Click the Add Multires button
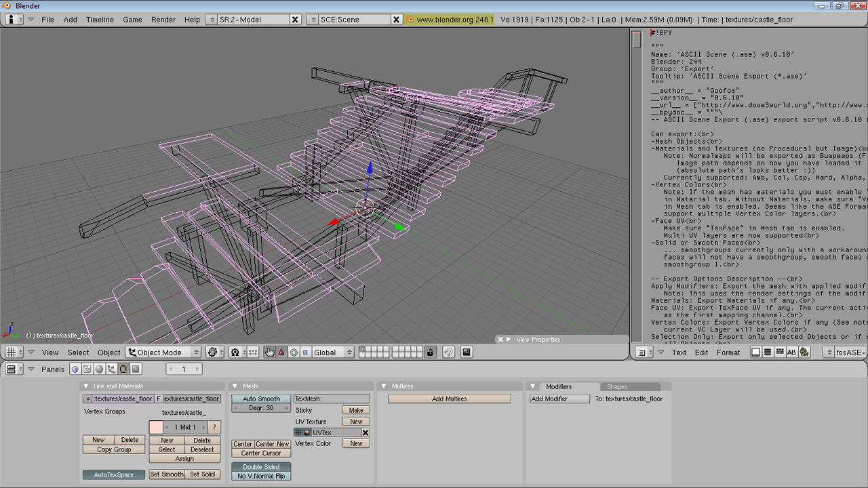868x488 pixels. (x=449, y=399)
